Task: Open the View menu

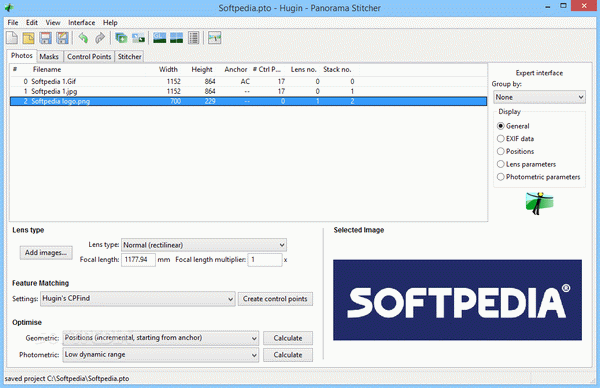Action: pos(53,23)
